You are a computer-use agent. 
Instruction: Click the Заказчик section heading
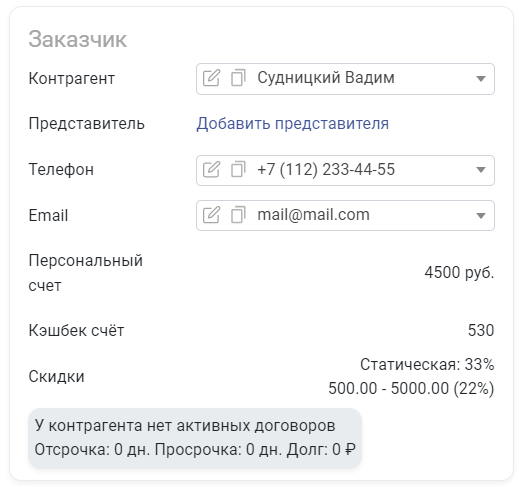click(x=77, y=39)
